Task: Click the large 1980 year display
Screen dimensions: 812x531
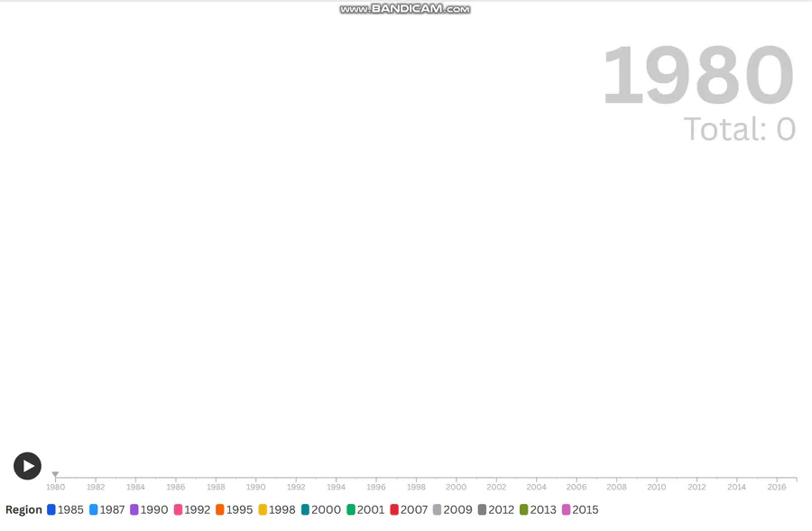Action: coord(698,75)
